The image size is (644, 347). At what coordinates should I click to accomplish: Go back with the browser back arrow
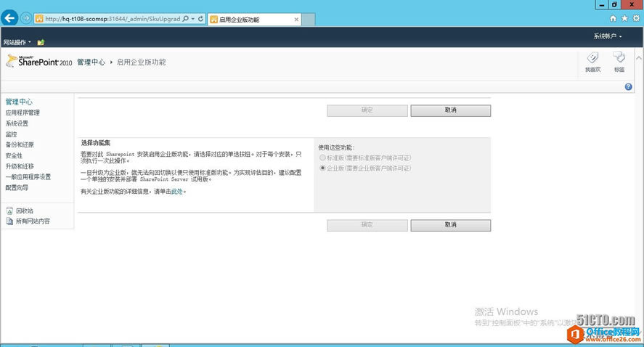pos(9,18)
